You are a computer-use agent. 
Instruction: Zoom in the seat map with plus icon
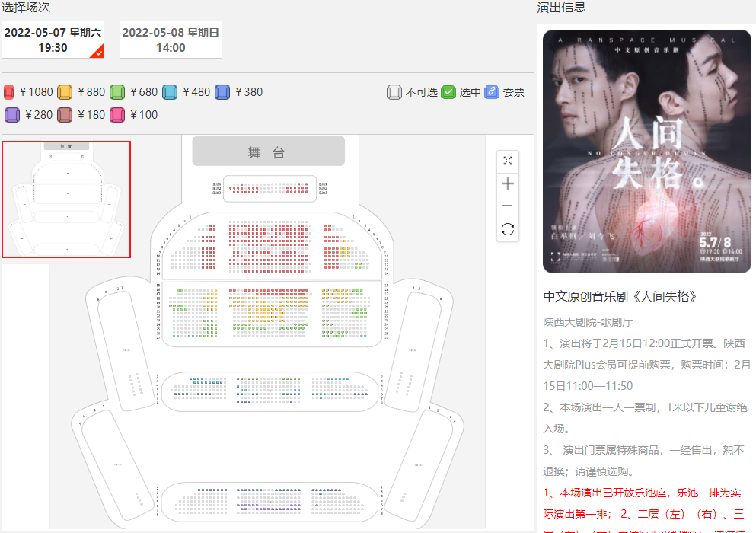[x=508, y=184]
